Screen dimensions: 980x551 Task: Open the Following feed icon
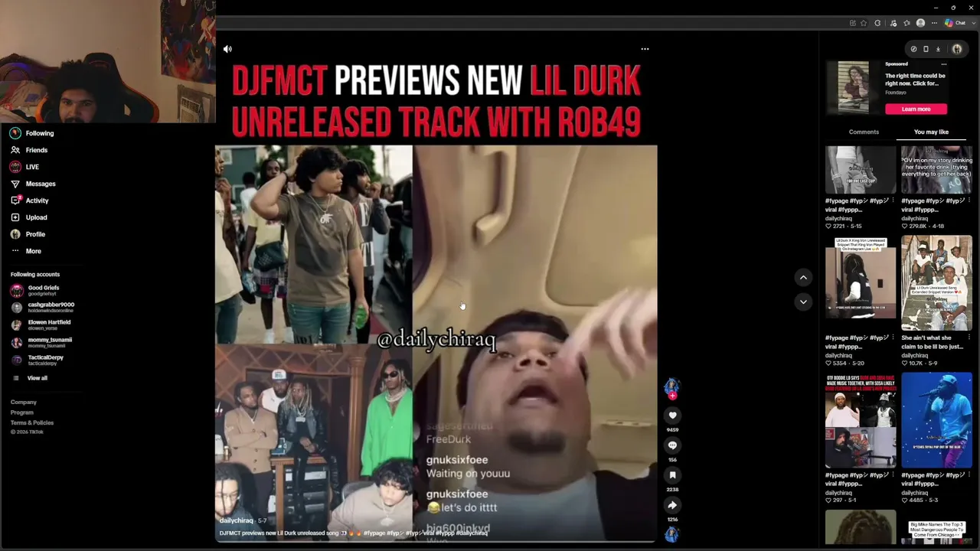15,133
